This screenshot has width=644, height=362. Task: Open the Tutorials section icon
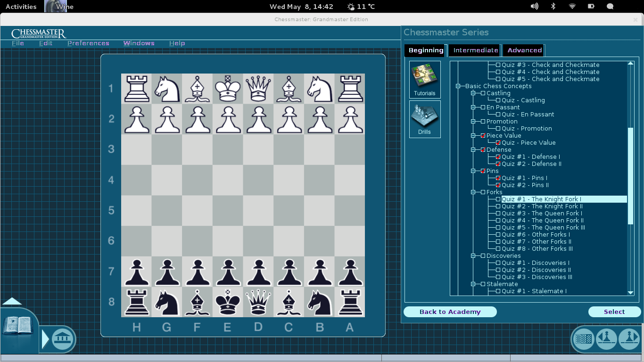tap(425, 79)
